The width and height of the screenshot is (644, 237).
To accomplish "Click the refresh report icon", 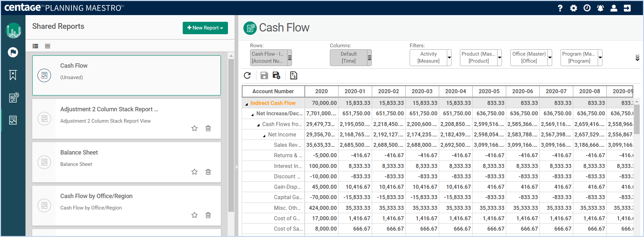I will 247,75.
